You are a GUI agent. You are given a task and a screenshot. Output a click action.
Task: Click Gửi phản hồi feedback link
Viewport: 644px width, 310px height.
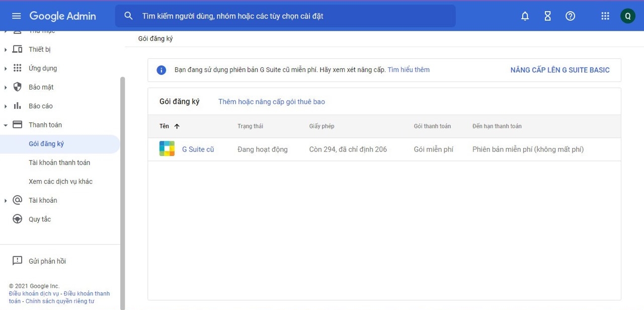coord(47,261)
